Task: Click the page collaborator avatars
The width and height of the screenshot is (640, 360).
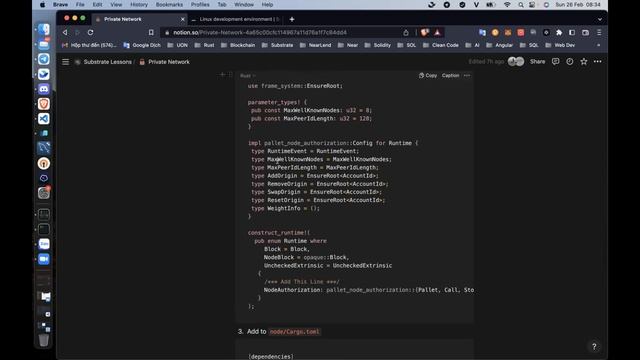Action: (516, 62)
